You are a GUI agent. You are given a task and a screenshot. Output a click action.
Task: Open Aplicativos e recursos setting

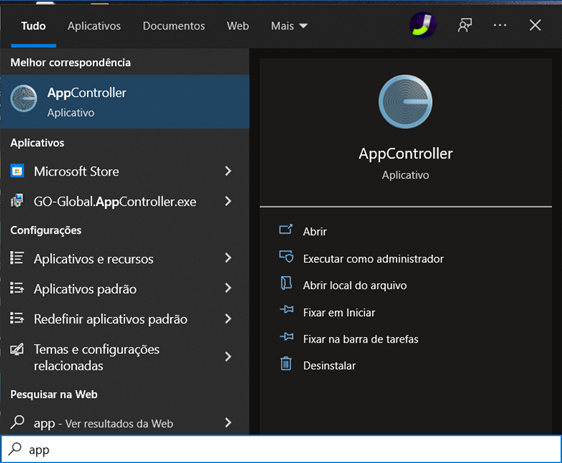125,258
